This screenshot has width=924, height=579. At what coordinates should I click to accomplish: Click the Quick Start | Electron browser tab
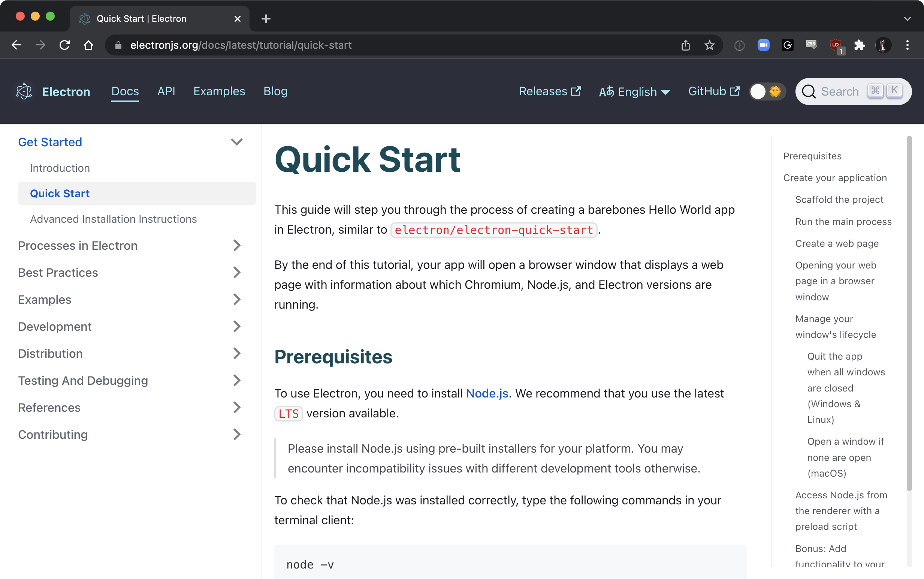(x=160, y=18)
